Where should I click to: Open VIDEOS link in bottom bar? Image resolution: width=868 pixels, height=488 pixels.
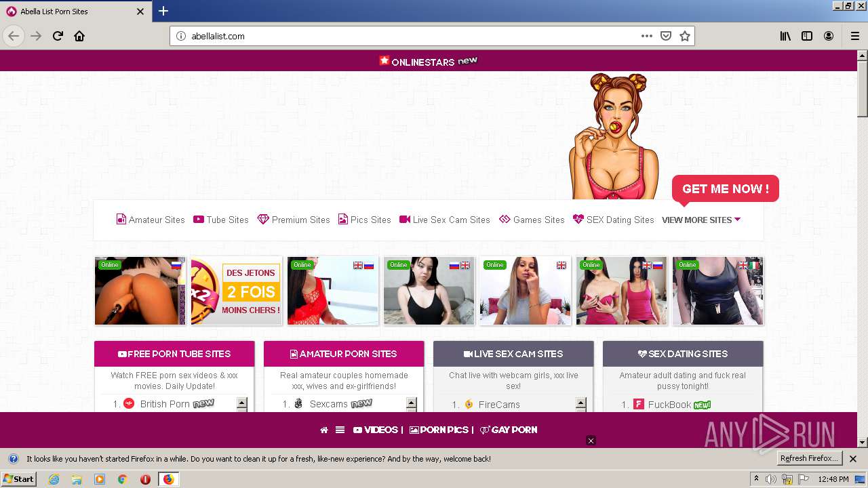pyautogui.click(x=376, y=430)
